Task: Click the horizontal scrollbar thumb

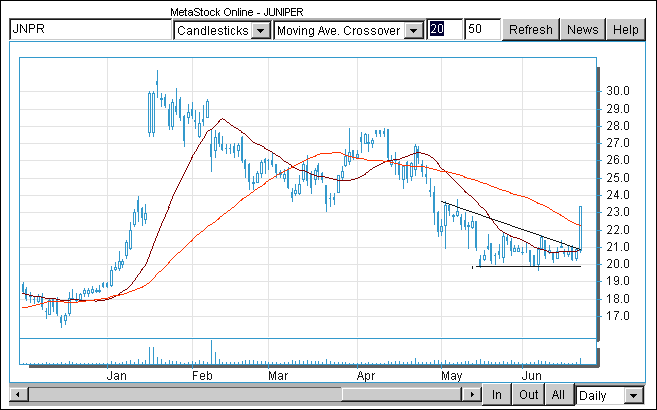Action: pos(402,394)
